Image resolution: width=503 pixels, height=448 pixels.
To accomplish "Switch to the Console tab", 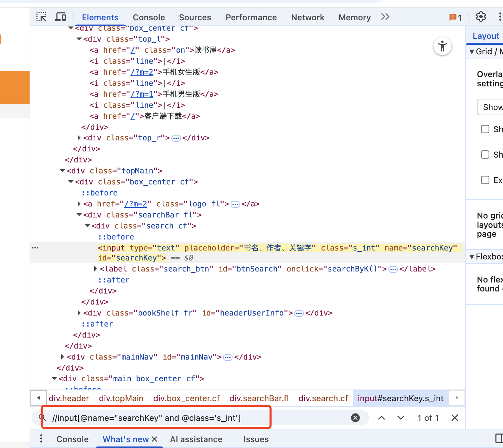I will coord(149,18).
